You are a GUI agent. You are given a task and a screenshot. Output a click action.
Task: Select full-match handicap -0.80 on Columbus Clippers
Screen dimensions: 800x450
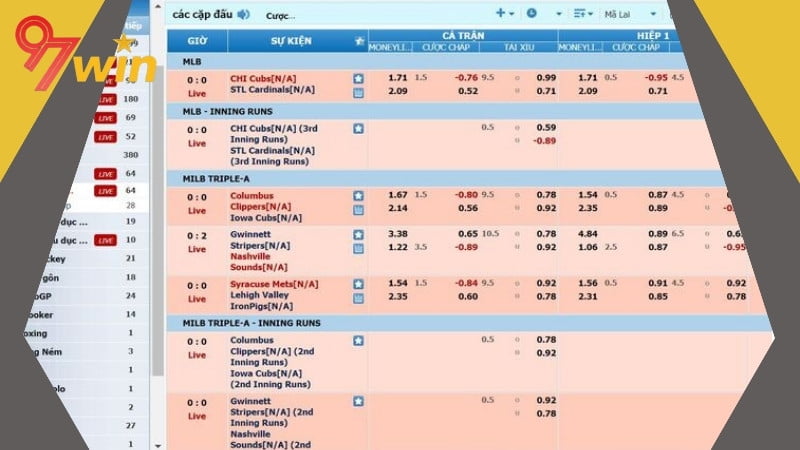[x=466, y=194]
